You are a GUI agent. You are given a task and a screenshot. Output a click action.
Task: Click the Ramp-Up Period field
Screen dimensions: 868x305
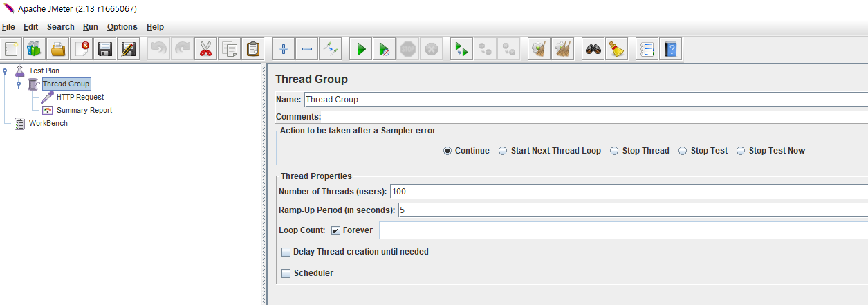pyautogui.click(x=633, y=210)
